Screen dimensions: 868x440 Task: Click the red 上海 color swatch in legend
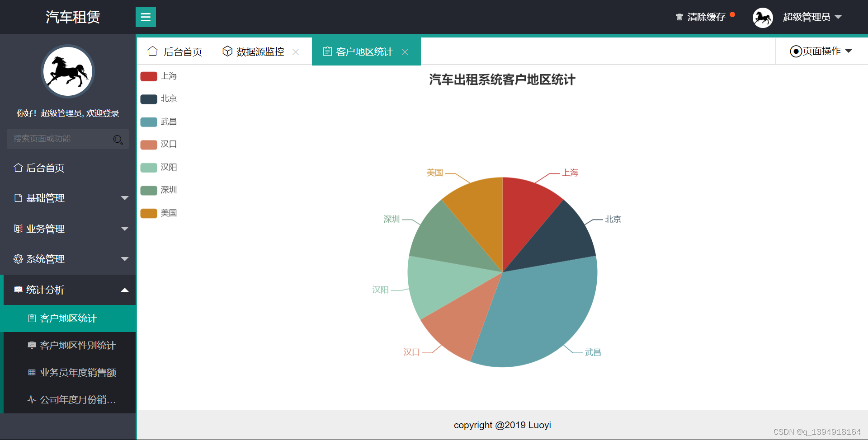coord(149,76)
